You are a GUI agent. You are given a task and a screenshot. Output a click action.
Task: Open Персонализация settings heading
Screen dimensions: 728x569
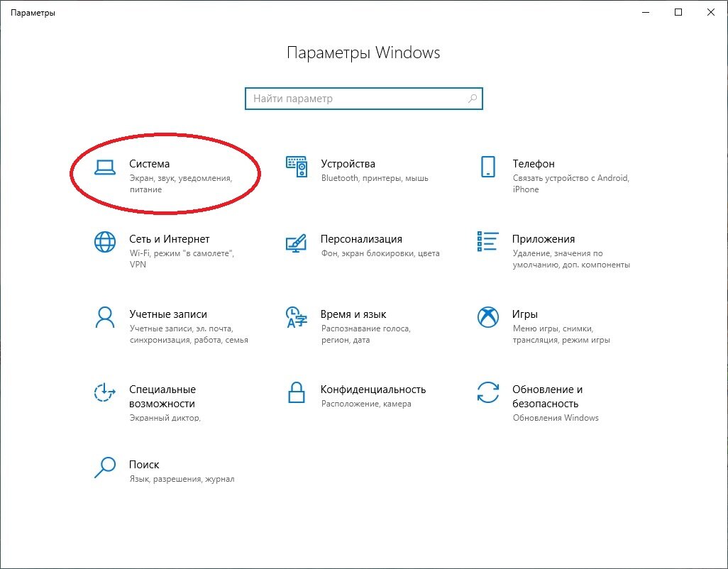click(361, 239)
